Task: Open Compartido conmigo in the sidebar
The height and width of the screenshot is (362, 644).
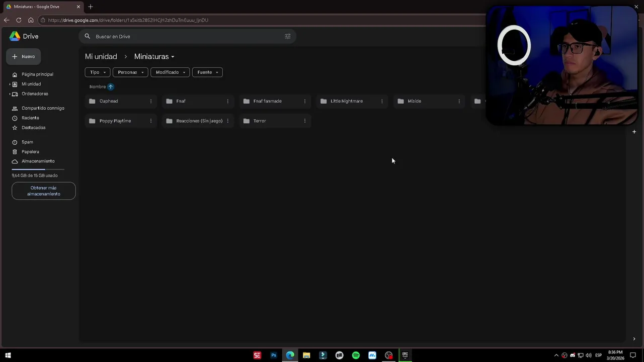Action: point(43,108)
